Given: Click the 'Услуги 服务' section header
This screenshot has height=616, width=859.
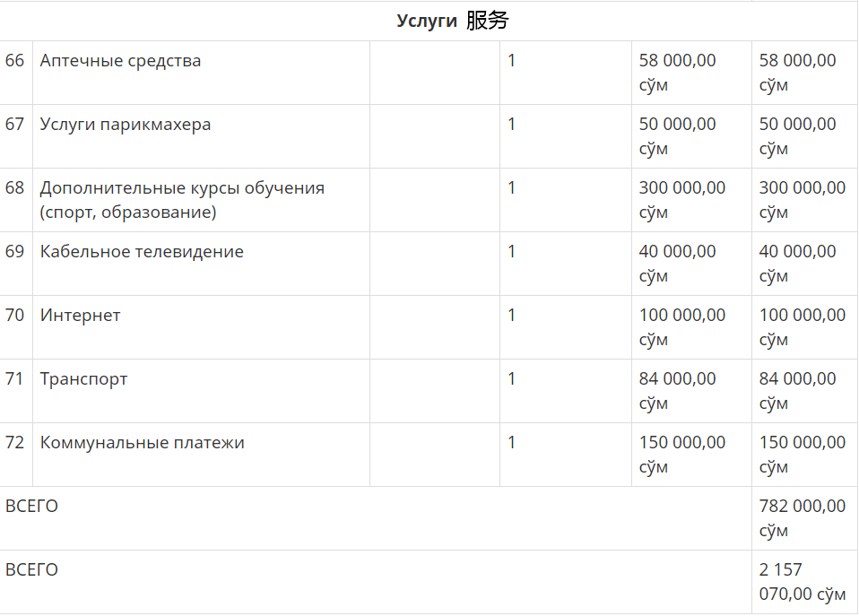Looking at the screenshot, I should pos(453,21).
